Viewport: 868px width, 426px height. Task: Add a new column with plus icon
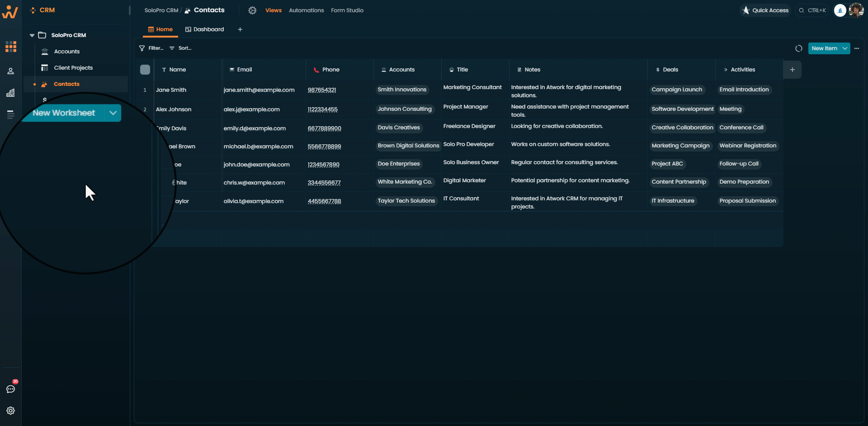(793, 70)
